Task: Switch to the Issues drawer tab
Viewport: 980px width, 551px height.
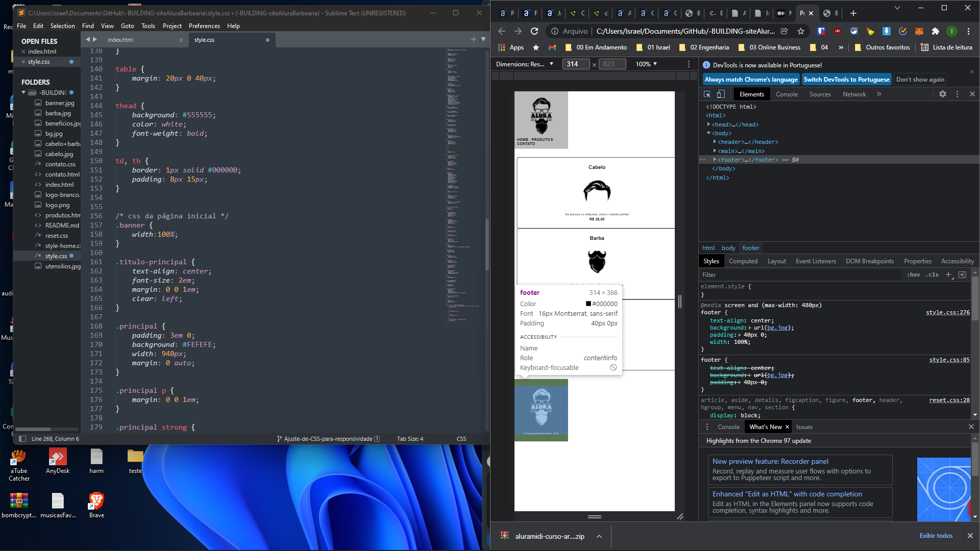Action: click(x=804, y=427)
